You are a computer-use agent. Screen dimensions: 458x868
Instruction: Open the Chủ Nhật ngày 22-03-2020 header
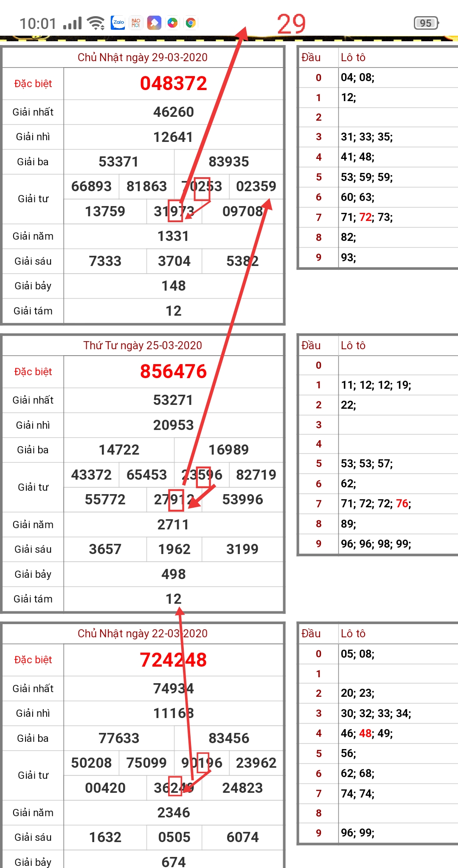click(143, 633)
